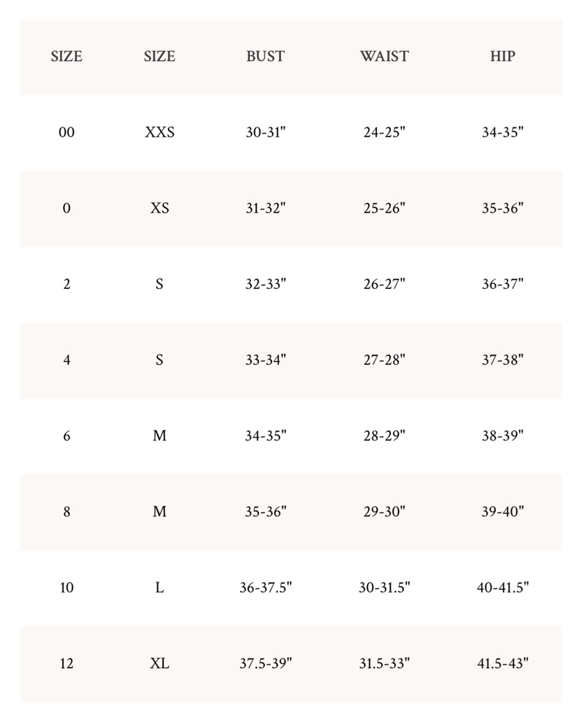Image resolution: width=583 pixels, height=728 pixels.
Task: Select the XS size cell
Action: click(159, 208)
